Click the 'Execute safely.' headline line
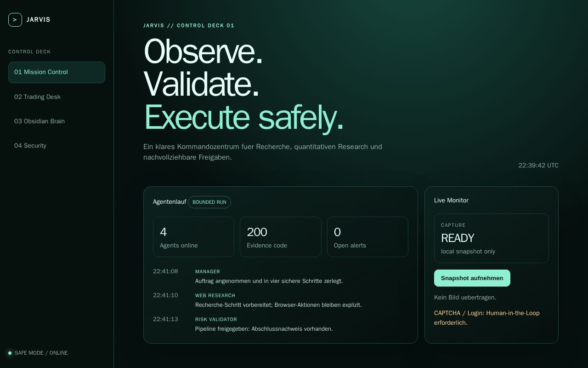The height and width of the screenshot is (368, 588). [243, 117]
